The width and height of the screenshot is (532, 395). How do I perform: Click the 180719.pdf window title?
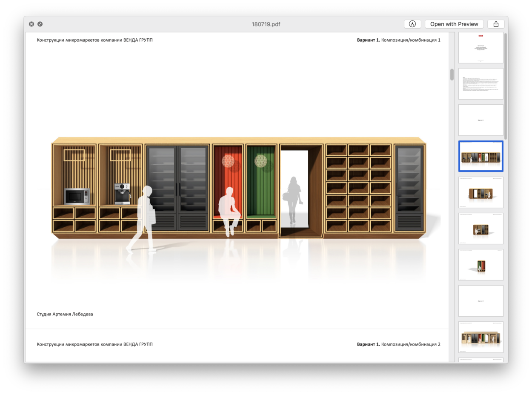tap(266, 24)
